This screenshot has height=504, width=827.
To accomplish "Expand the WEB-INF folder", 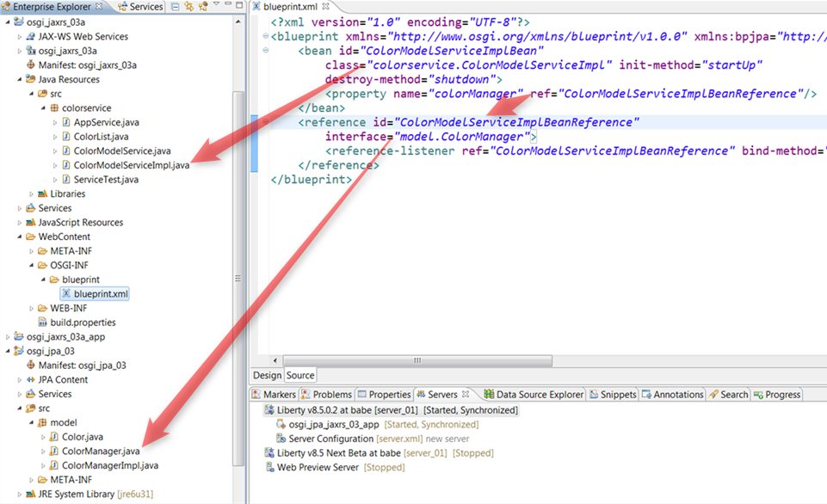I will 32,309.
